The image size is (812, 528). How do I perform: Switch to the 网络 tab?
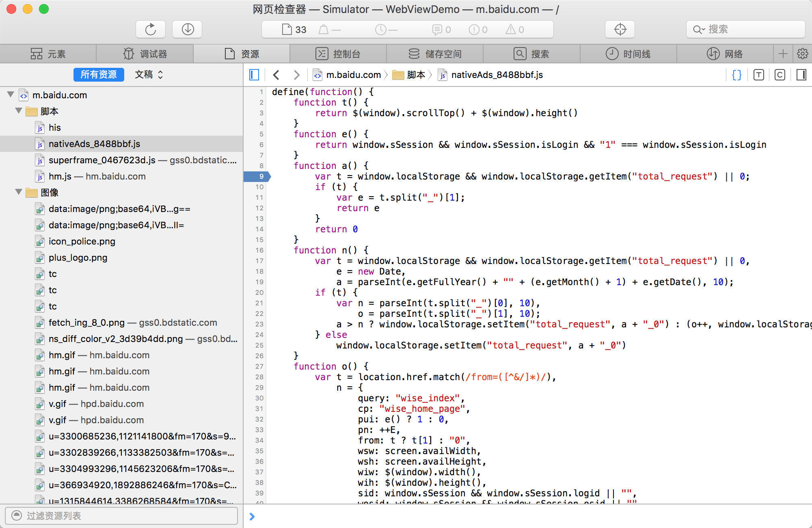725,54
